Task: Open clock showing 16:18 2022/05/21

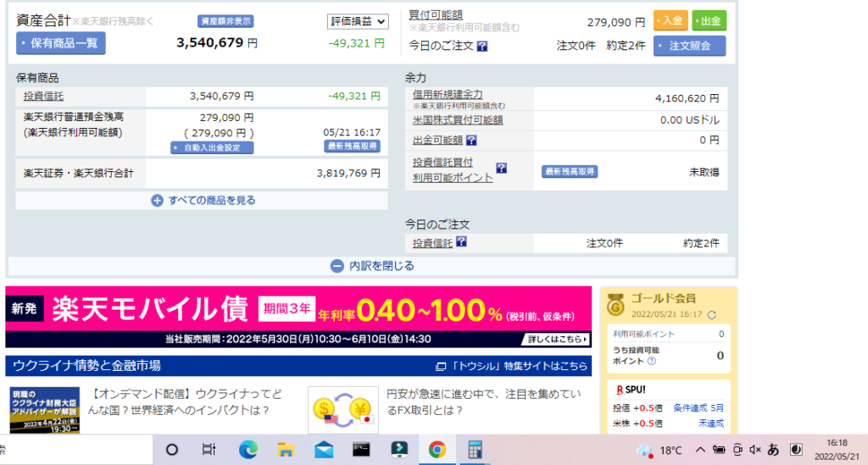Action: pyautogui.click(x=837, y=450)
